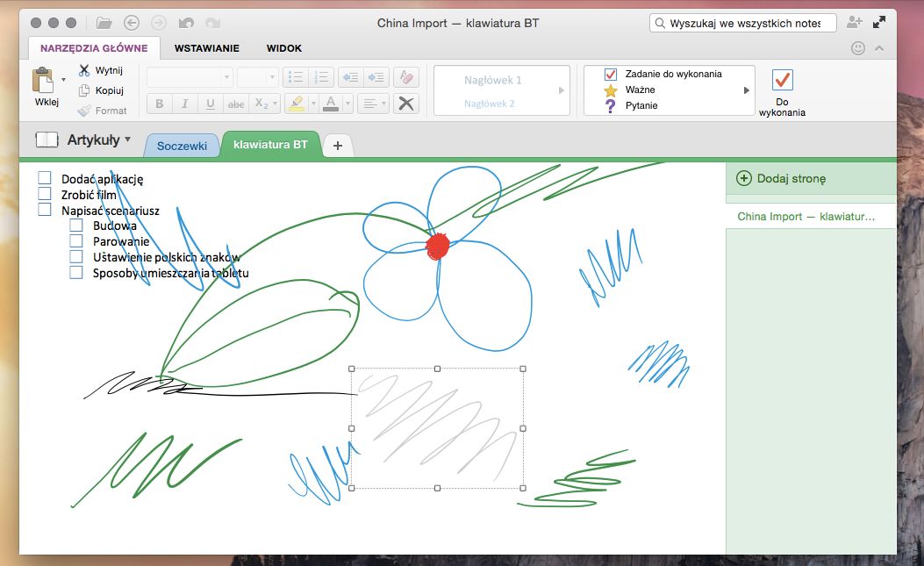The height and width of the screenshot is (566, 924).
Task: Expand the tags gallery arrow
Action: pyautogui.click(x=746, y=90)
